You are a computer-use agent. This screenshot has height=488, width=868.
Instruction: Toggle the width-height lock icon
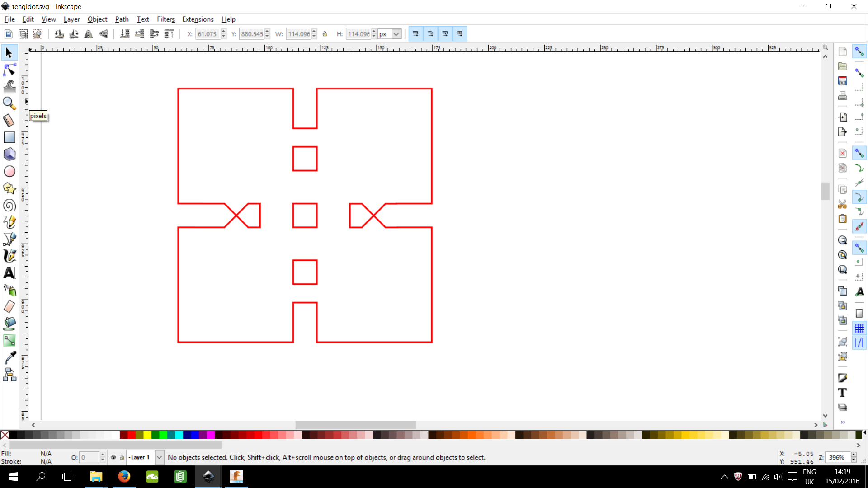[x=325, y=34]
